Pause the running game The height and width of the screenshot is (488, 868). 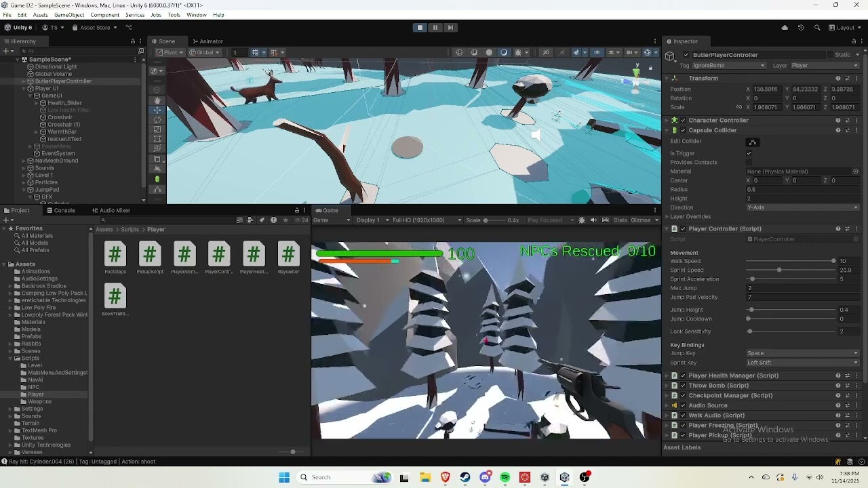pos(435,28)
